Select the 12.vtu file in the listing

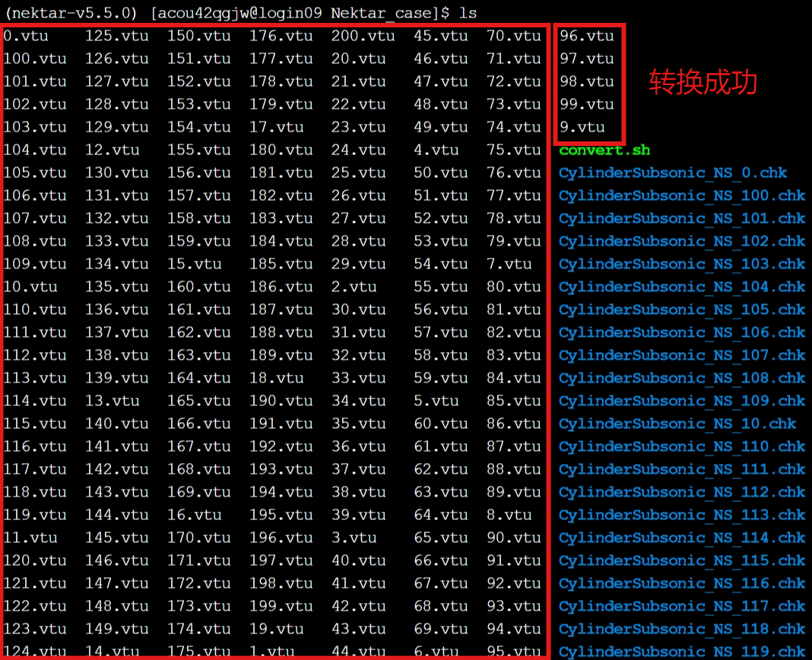click(x=112, y=150)
